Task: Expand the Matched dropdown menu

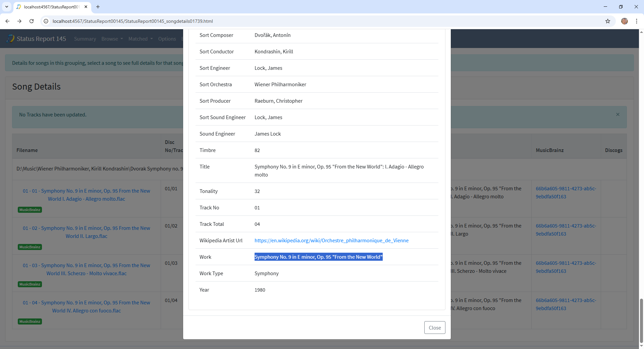Action: 140,39
